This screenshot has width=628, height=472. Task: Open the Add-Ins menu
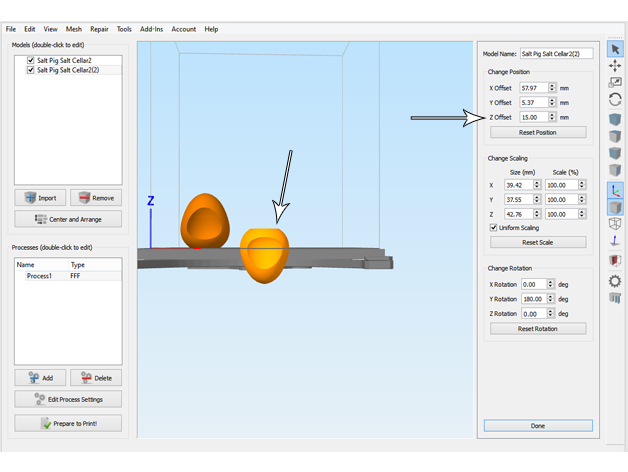coord(151,29)
